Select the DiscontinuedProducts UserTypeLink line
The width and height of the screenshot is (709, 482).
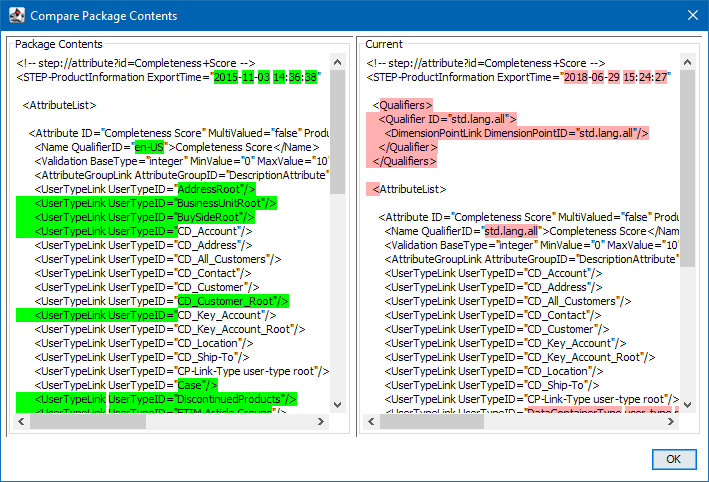165,400
